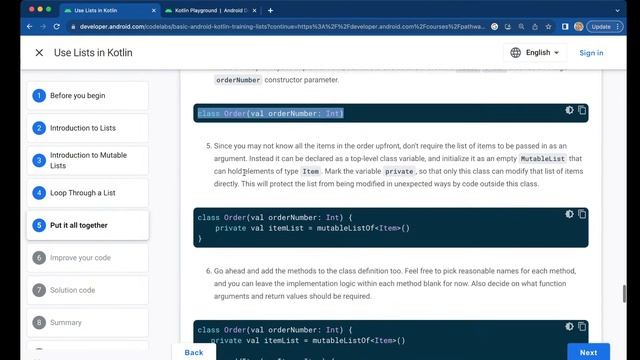
Task: Copy the first class Order code snippet
Action: (582, 110)
